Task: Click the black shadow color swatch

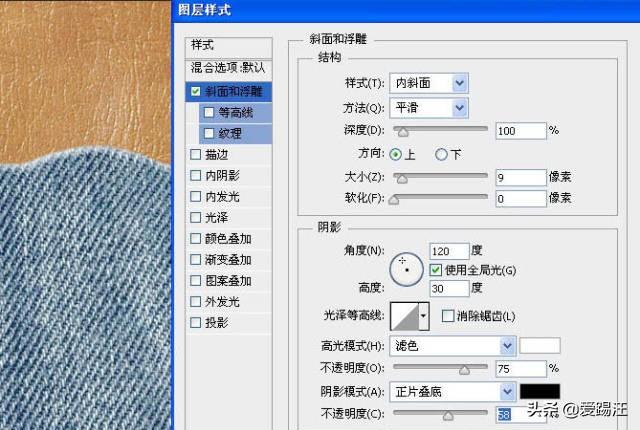Action: [540, 391]
